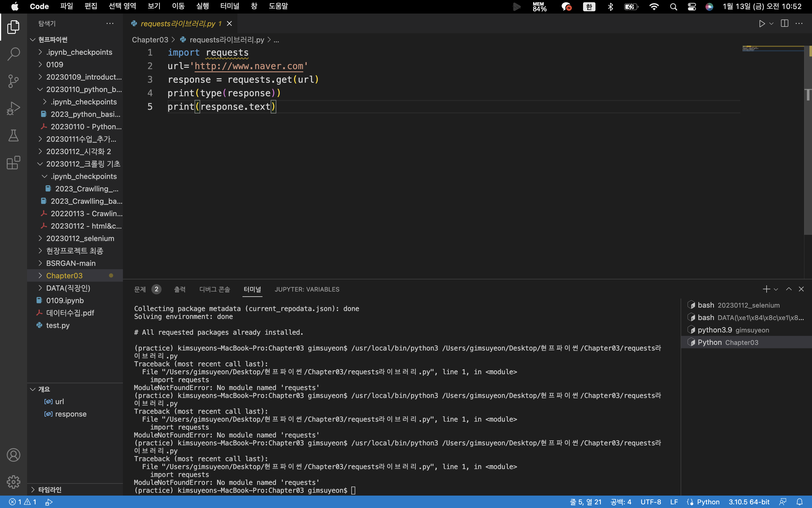
Task: Open the run button dropdown arrow
Action: pyautogui.click(x=771, y=23)
